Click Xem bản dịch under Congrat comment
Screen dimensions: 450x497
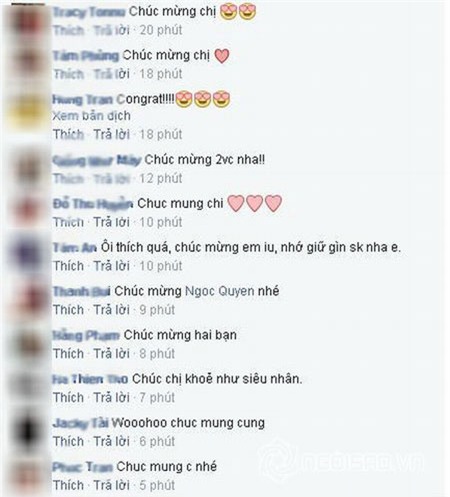[x=91, y=116]
